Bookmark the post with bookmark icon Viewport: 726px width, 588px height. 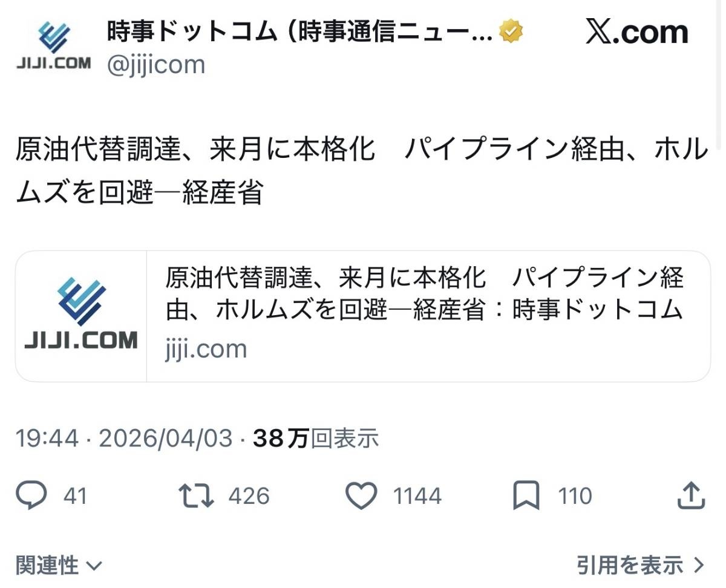(x=526, y=496)
